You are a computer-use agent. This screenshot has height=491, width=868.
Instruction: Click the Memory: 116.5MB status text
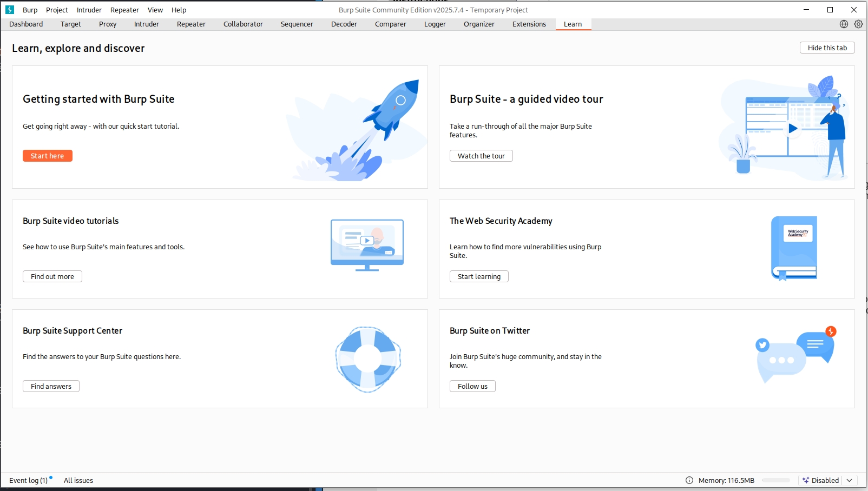(726, 480)
